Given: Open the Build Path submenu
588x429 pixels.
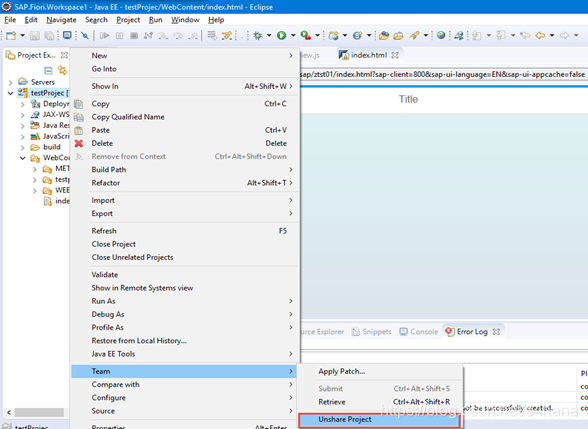Looking at the screenshot, I should coord(185,170).
